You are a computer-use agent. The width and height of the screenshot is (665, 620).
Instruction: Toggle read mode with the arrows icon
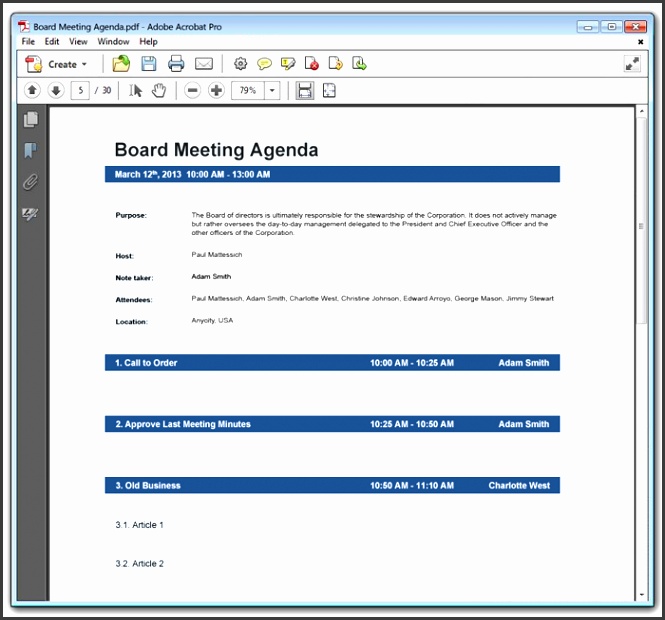tap(632, 64)
